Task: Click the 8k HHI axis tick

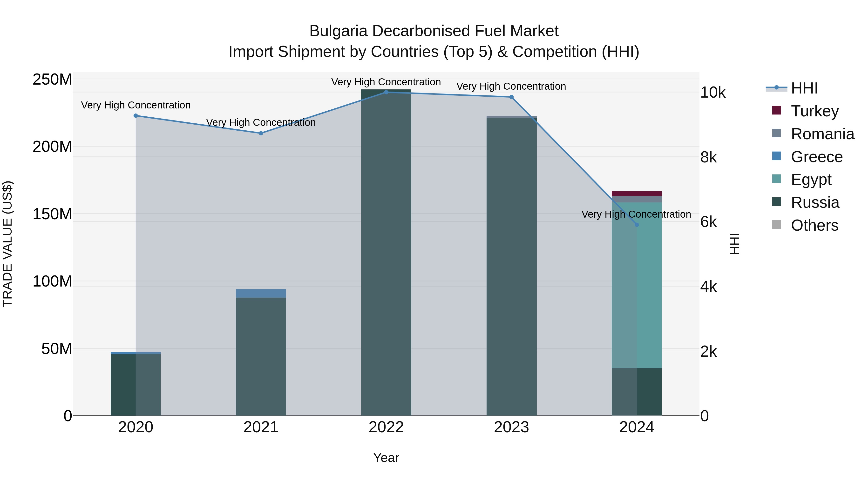Action: click(x=709, y=157)
